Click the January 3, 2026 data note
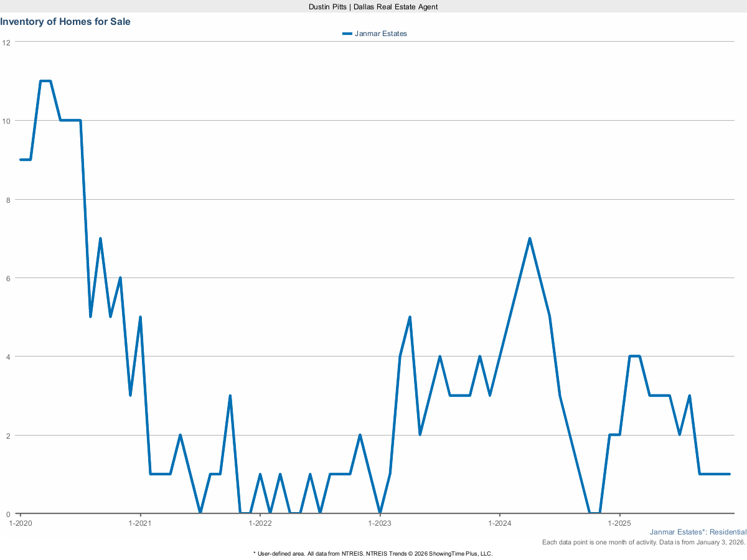 [x=644, y=542]
